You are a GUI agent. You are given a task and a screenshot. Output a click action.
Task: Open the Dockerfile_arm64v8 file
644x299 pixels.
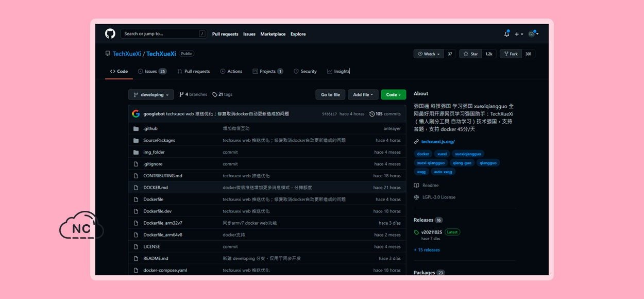[163, 235]
